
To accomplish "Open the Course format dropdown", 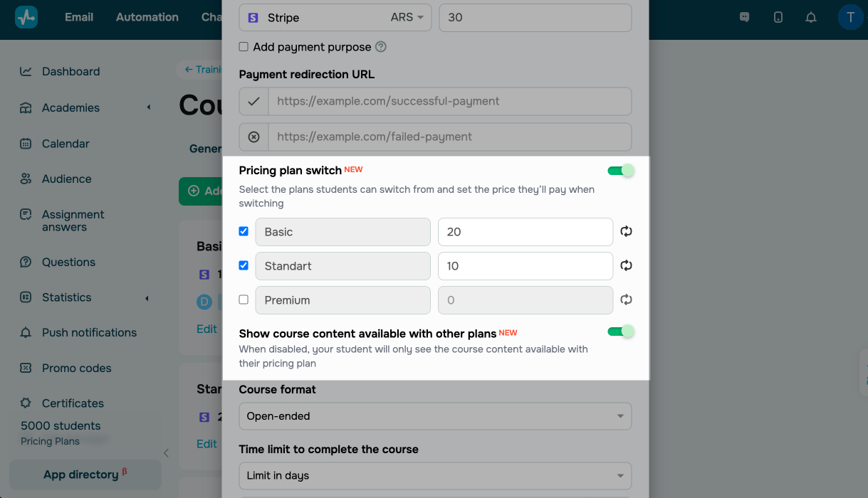I will (x=435, y=416).
